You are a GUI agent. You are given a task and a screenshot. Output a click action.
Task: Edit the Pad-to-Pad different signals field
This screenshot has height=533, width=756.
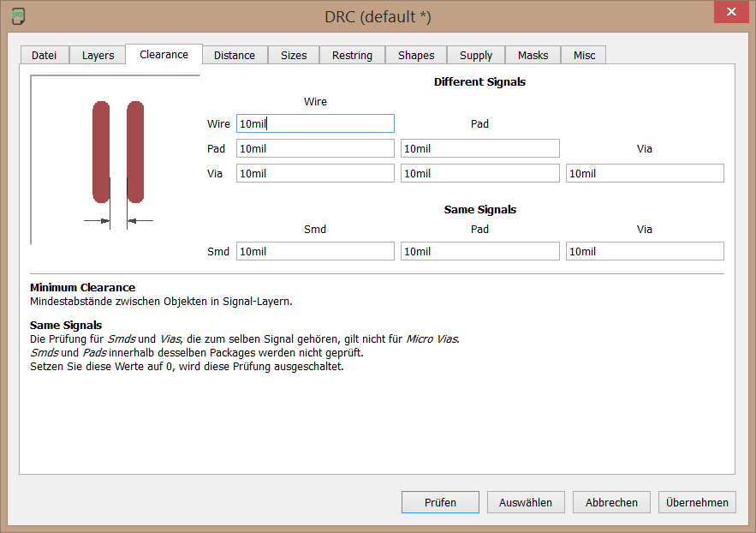click(x=480, y=148)
